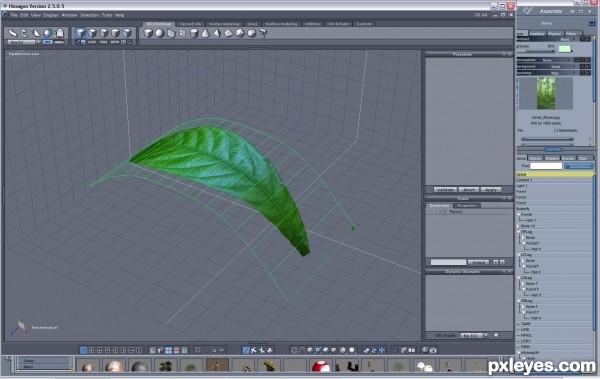Choose the pyramid primitive icon
The width and height of the screenshot is (600, 379).
[x=217, y=33]
